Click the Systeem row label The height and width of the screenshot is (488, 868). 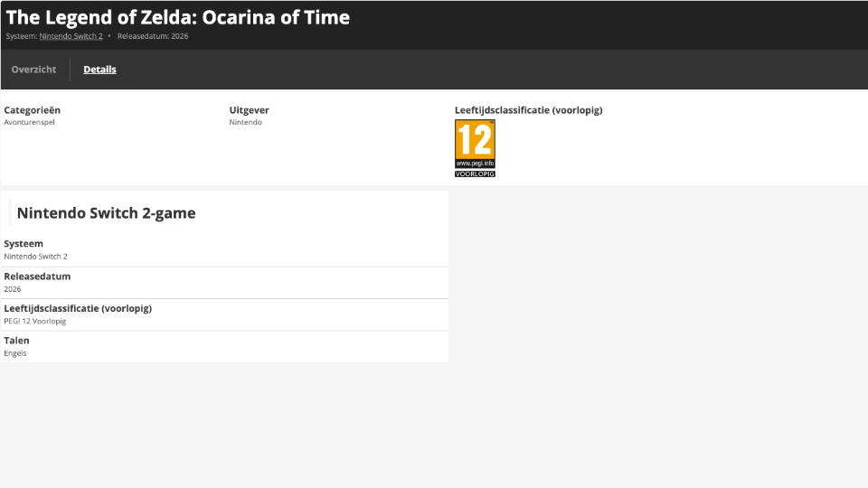(x=24, y=243)
